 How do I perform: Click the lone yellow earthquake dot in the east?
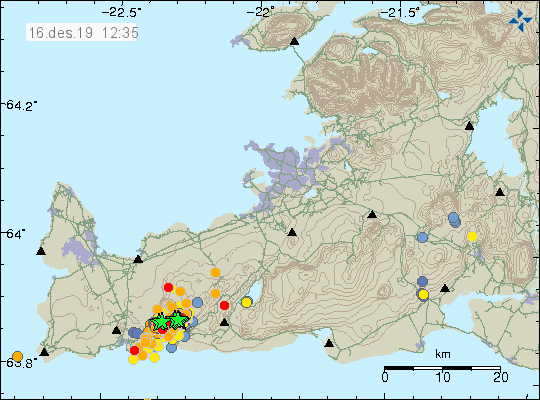click(x=472, y=237)
